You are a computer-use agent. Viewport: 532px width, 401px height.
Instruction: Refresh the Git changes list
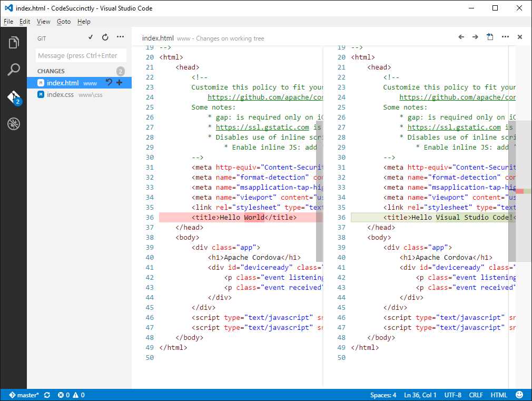pyautogui.click(x=105, y=37)
